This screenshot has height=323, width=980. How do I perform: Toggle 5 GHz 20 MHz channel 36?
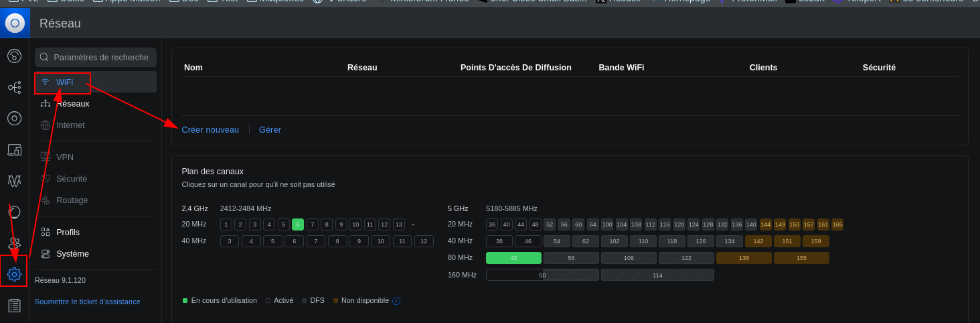(492, 224)
